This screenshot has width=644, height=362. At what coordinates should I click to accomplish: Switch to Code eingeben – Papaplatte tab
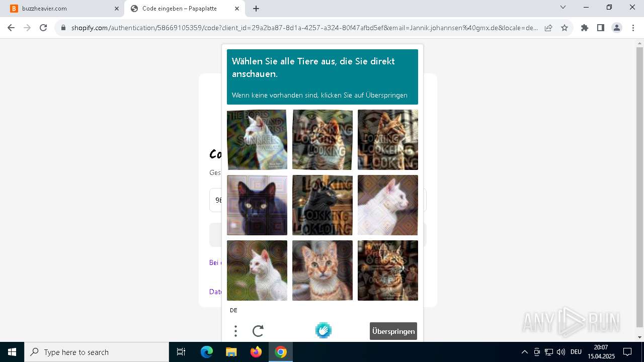pyautogui.click(x=185, y=9)
